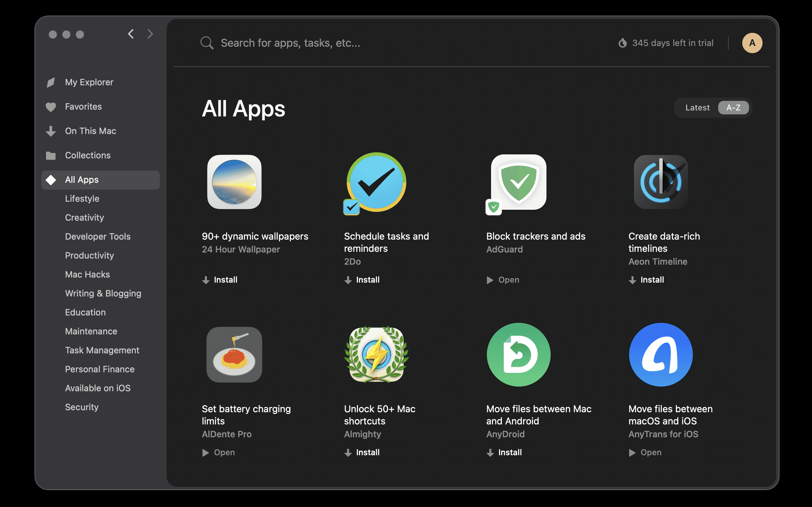Install AnyDroid
Screen dimensions: 812x507
[x=504, y=453]
